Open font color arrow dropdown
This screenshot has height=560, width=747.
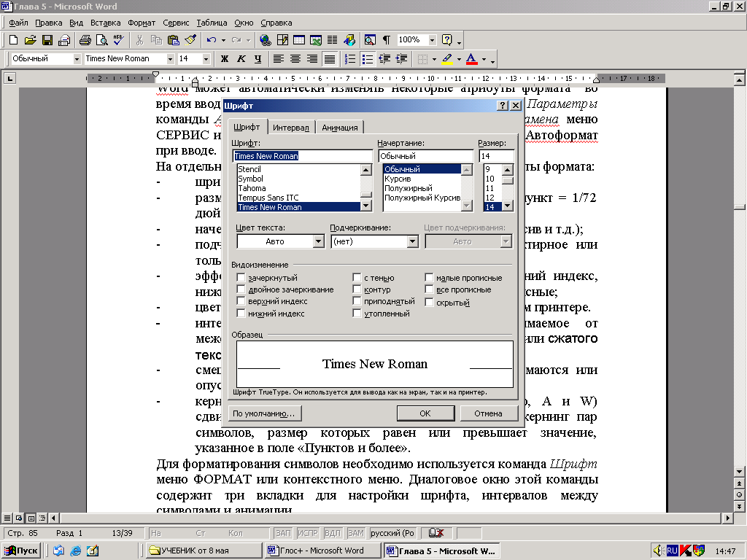pyautogui.click(x=484, y=59)
